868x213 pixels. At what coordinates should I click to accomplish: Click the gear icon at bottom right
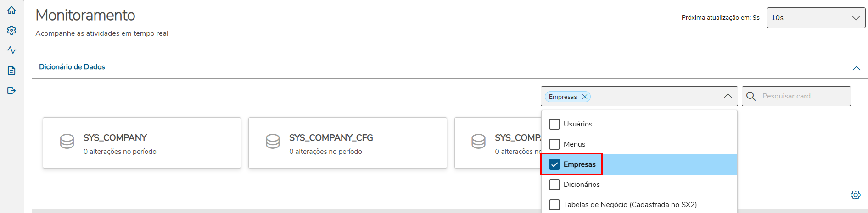pos(855,195)
